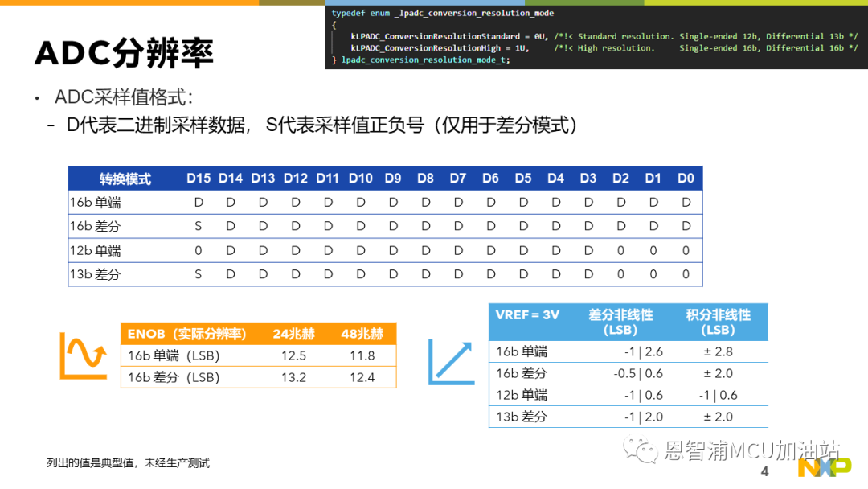Click the 'VREF = 3V' header cell

click(527, 315)
